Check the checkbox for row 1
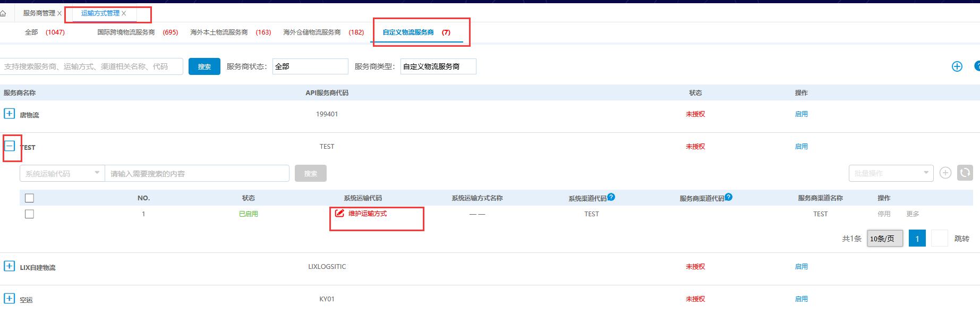 coord(29,214)
